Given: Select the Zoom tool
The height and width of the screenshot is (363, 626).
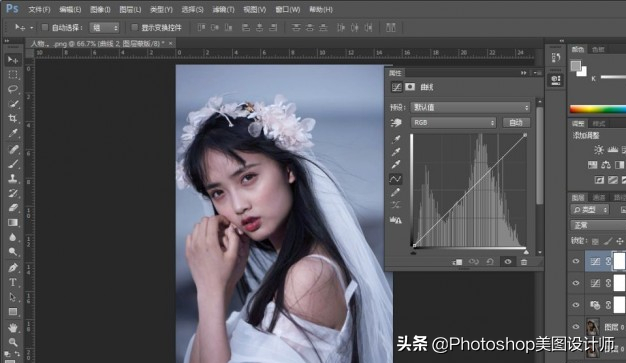Looking at the screenshot, I should [x=13, y=342].
